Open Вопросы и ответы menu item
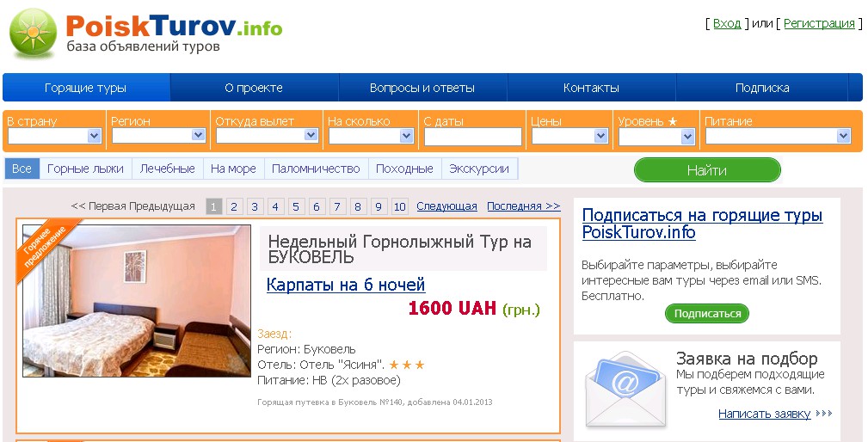This screenshot has width=868, height=442. point(422,88)
